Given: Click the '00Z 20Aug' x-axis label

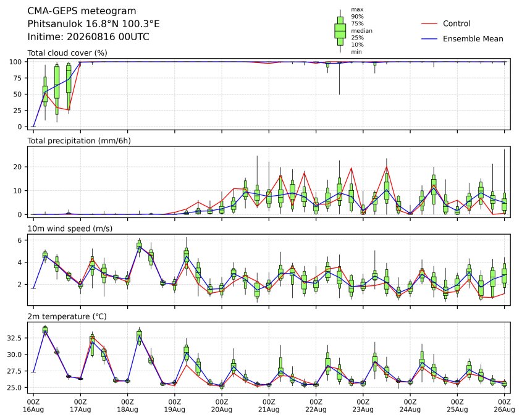Looking at the screenshot, I should (222, 406).
